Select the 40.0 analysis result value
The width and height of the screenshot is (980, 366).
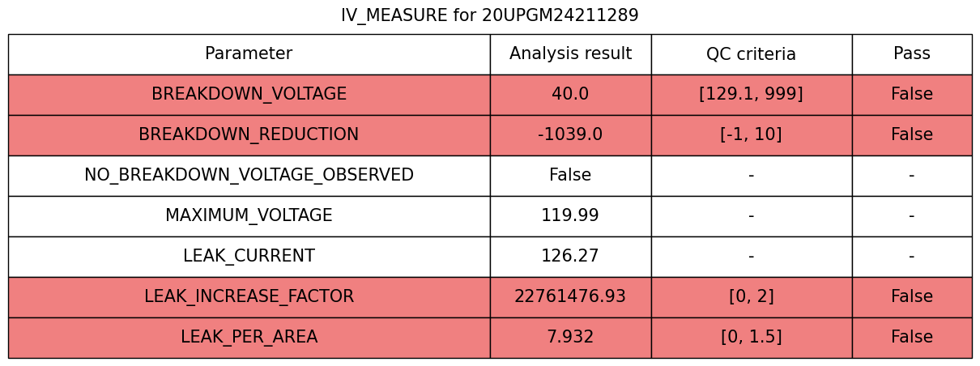(x=570, y=95)
